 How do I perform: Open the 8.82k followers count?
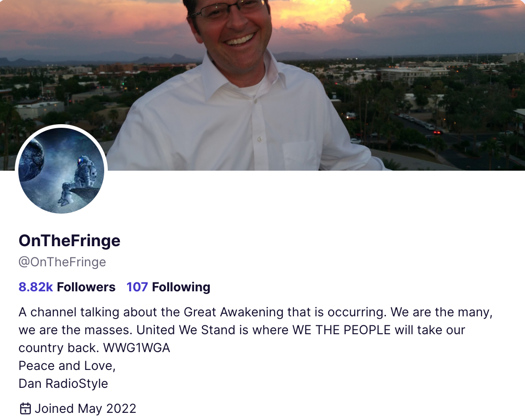tap(35, 287)
